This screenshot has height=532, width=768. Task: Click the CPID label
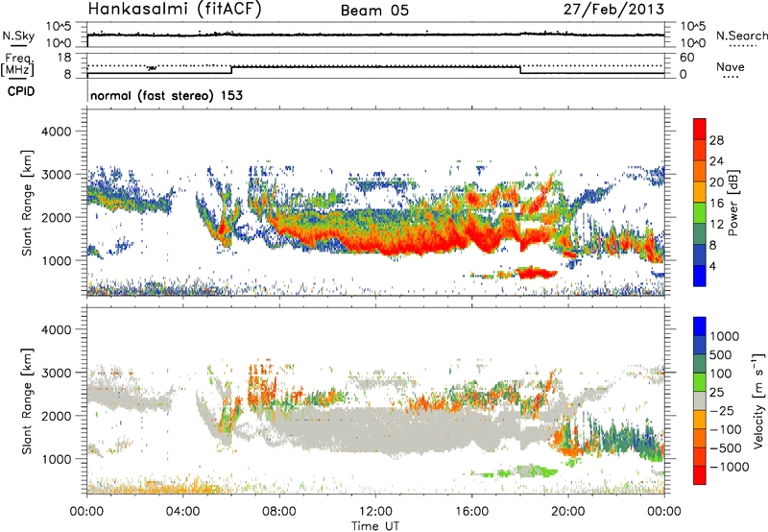[21, 91]
